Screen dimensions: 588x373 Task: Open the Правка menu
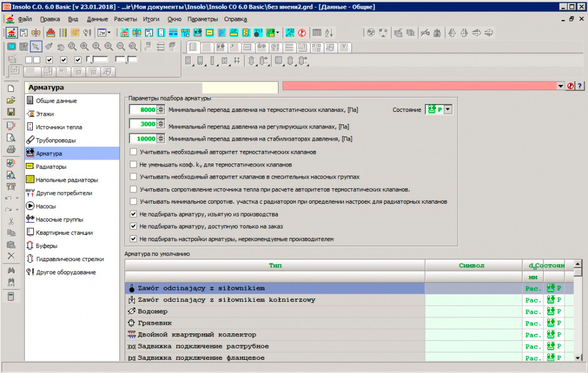coord(50,19)
